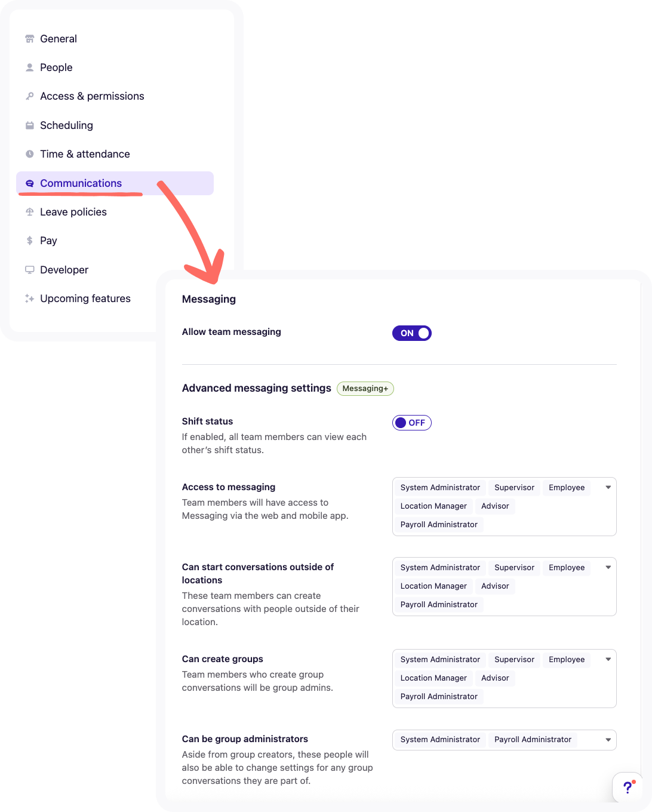This screenshot has width=652, height=812.
Task: Click the Time & attendance clock icon
Action: (x=29, y=154)
